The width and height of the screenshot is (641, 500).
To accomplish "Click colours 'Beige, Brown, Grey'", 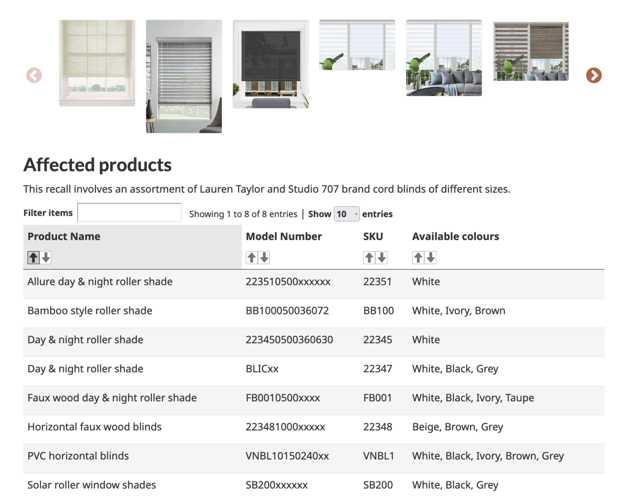I will (x=457, y=427).
